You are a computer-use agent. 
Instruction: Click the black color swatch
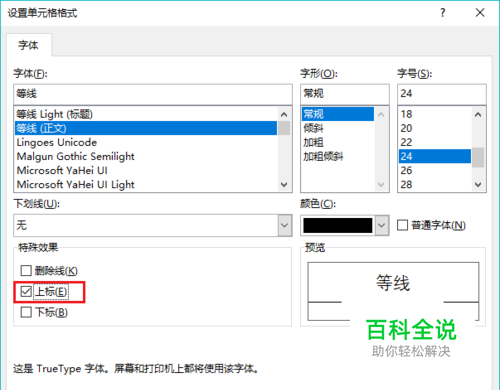coord(338,225)
